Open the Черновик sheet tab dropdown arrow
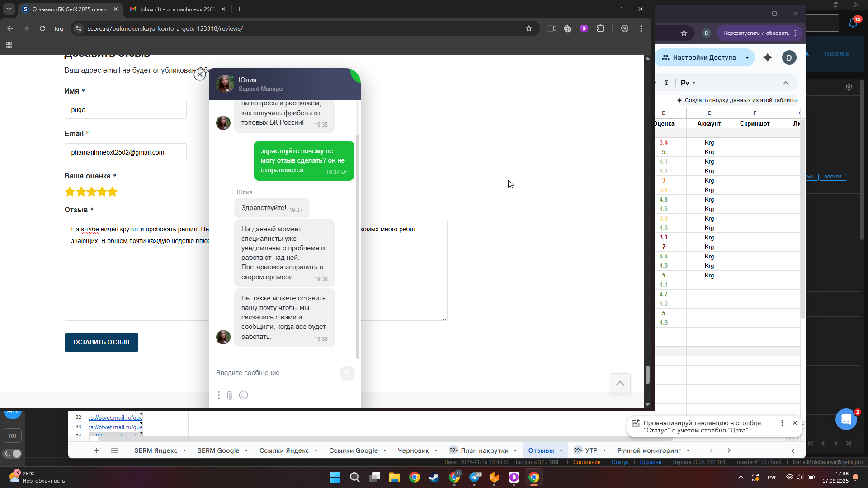Image resolution: width=868 pixels, height=488 pixels. pyautogui.click(x=436, y=450)
